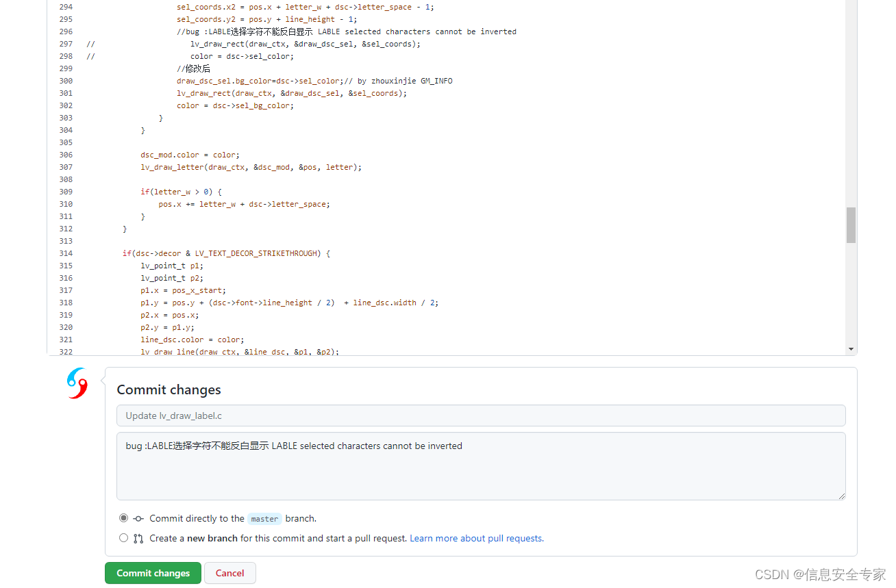The height and width of the screenshot is (588, 896).
Task: Click the CSDN watermark text at bottom right
Action: pos(822,575)
